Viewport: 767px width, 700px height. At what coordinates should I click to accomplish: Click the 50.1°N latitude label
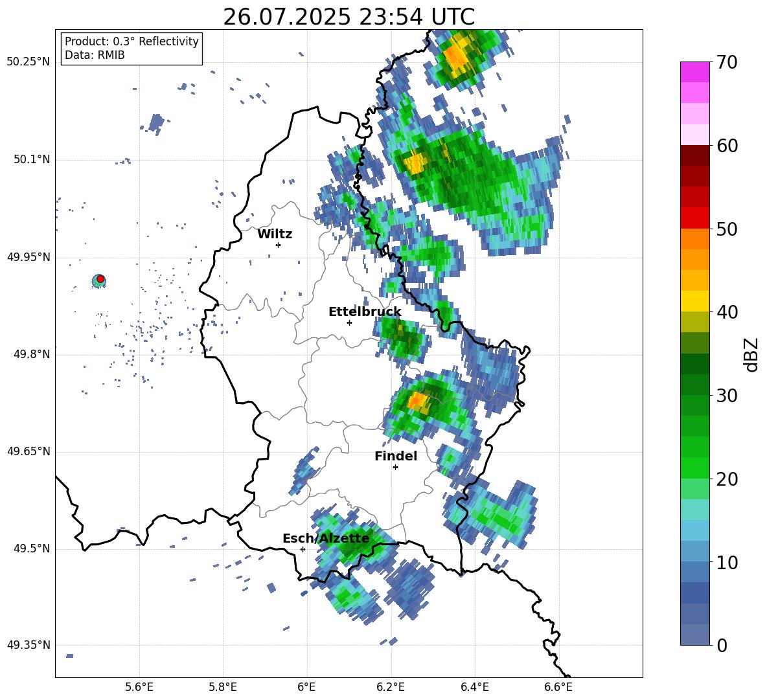pyautogui.click(x=32, y=160)
